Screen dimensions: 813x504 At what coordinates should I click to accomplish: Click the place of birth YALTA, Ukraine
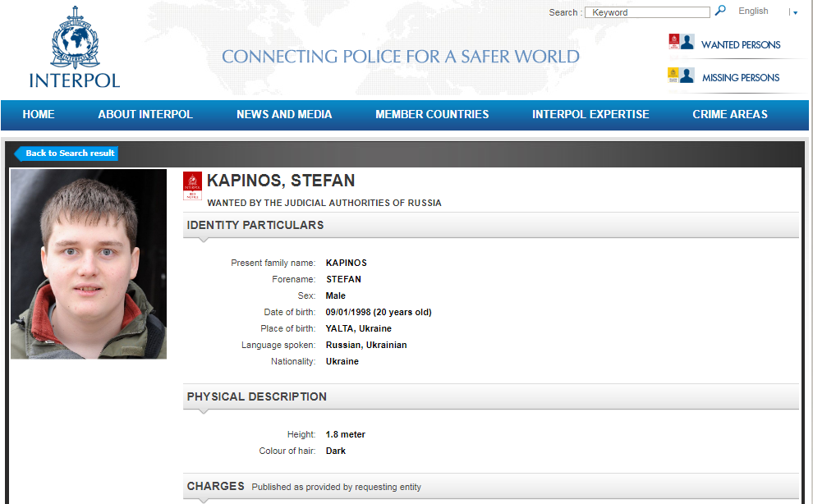pyautogui.click(x=358, y=328)
